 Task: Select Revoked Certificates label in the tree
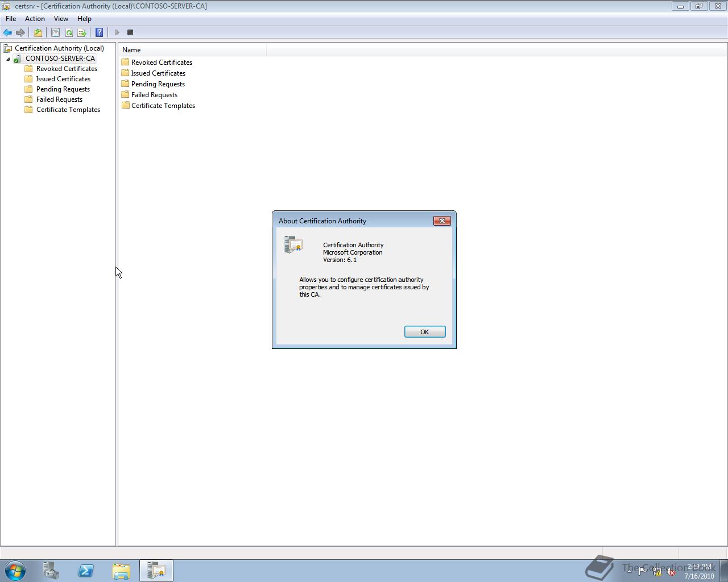click(x=67, y=69)
